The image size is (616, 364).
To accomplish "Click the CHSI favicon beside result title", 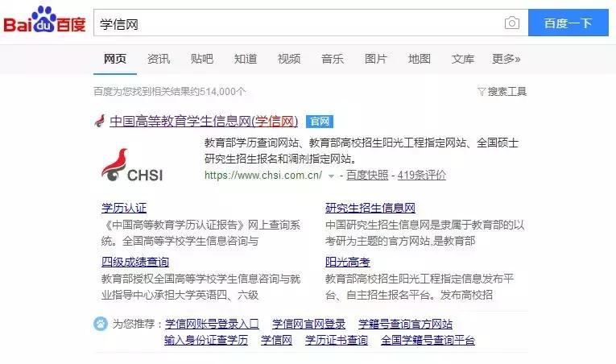I will click(x=100, y=121).
